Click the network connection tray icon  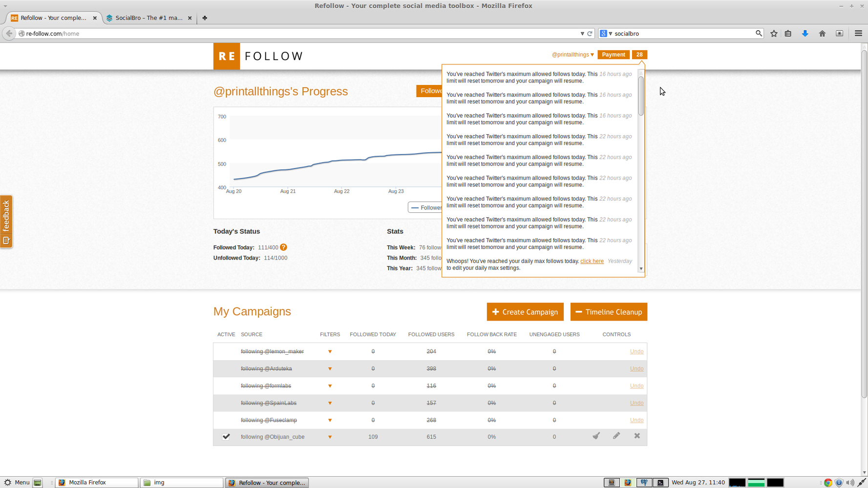(x=862, y=483)
